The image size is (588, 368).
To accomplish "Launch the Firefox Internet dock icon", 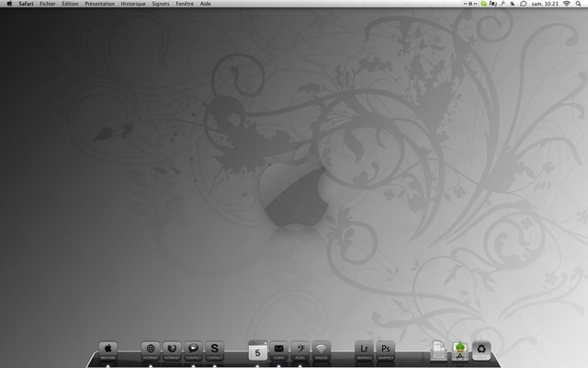I will tap(172, 351).
